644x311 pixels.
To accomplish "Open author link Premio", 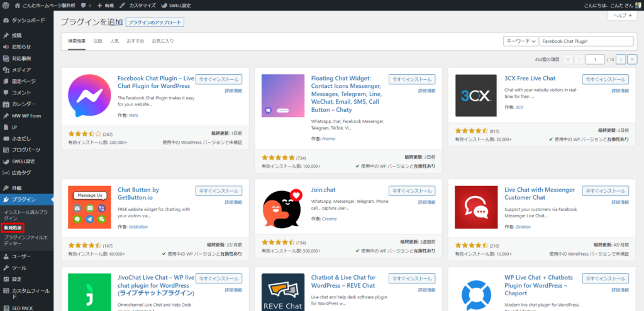I will (x=328, y=139).
